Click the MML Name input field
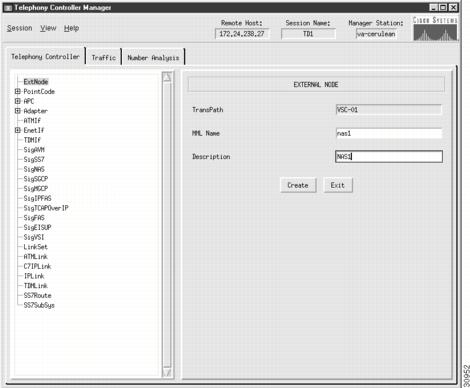470x388 pixels. tap(389, 133)
